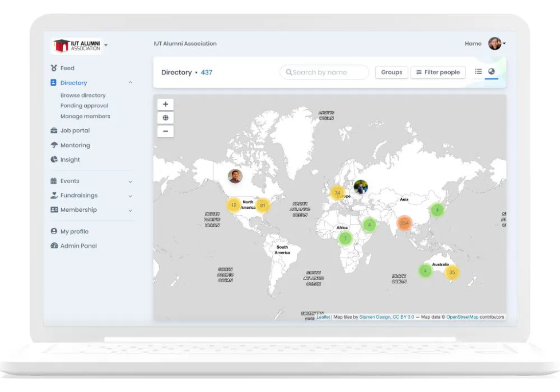Open the orange cluster of 254 in Asia
Screen dimensions: 560x392
coord(404,223)
